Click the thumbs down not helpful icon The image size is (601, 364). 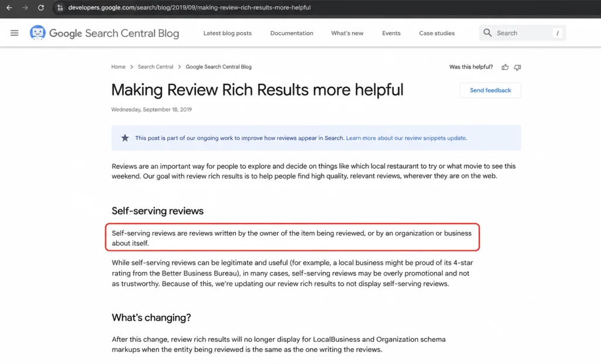(518, 67)
